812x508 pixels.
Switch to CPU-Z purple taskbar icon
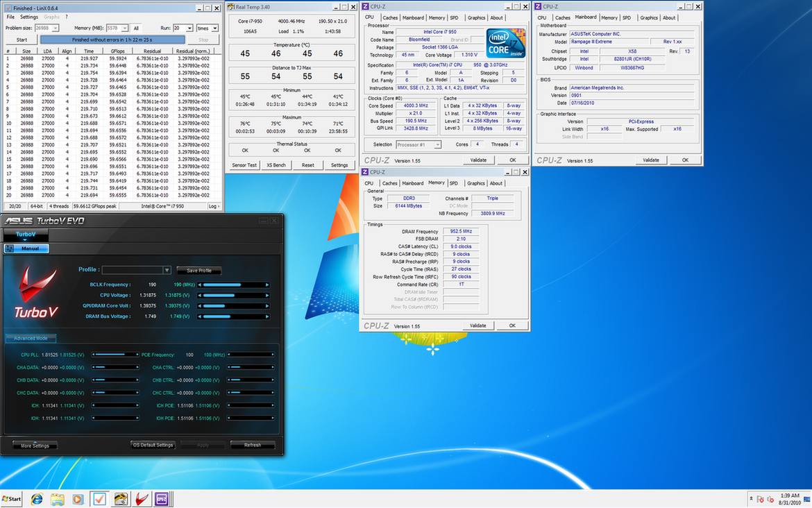[x=162, y=499]
